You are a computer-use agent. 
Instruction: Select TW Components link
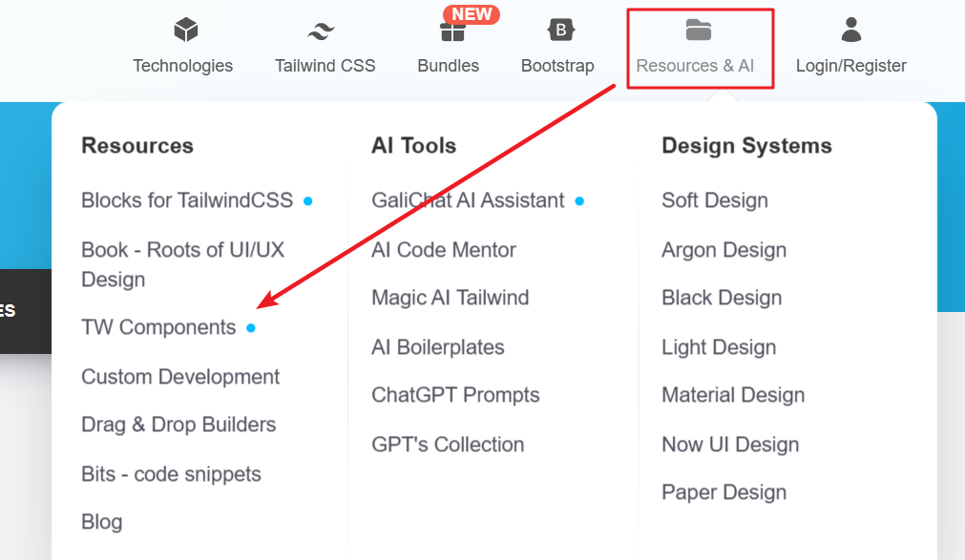tap(158, 327)
